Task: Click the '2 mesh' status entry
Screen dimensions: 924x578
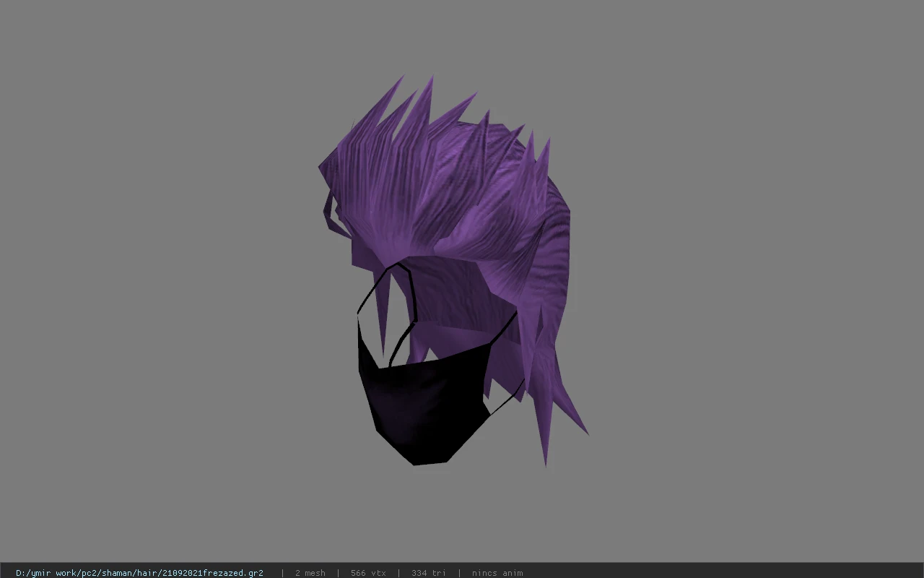Action: coord(310,573)
